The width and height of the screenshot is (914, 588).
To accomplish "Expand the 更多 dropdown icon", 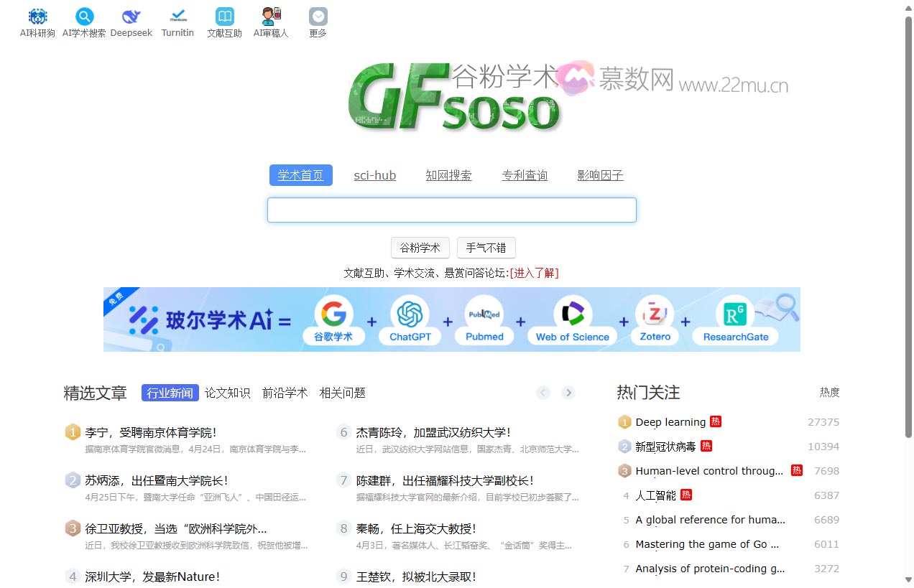I will pyautogui.click(x=318, y=17).
